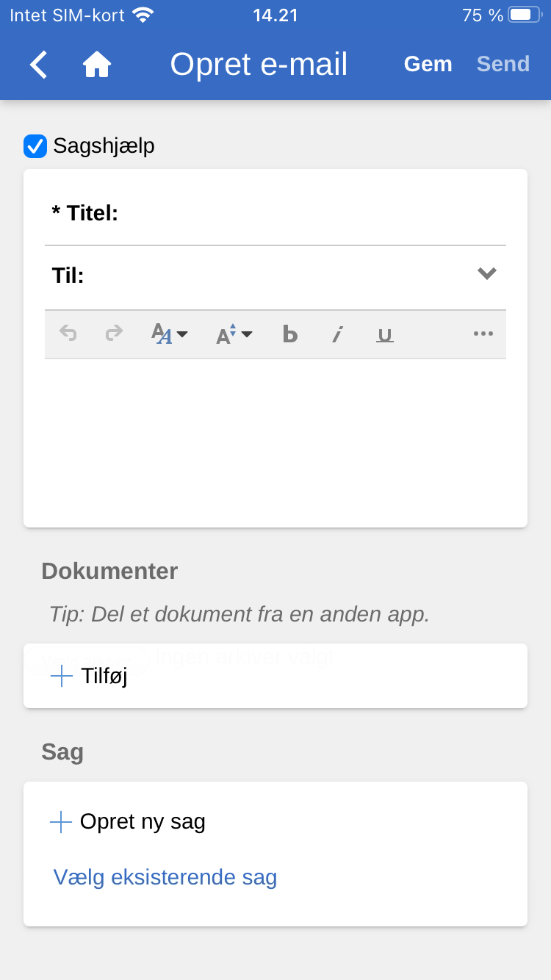Toggle bold formatting

(290, 335)
